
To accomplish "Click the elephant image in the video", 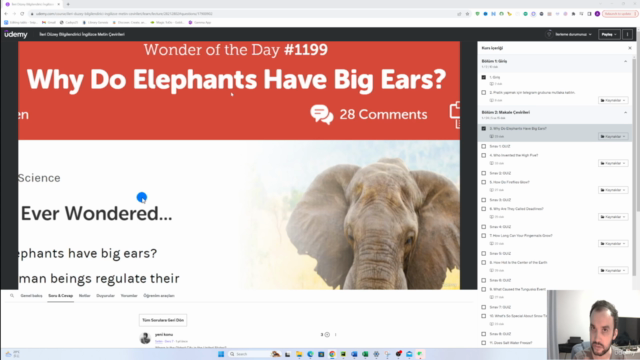I will 373,224.
